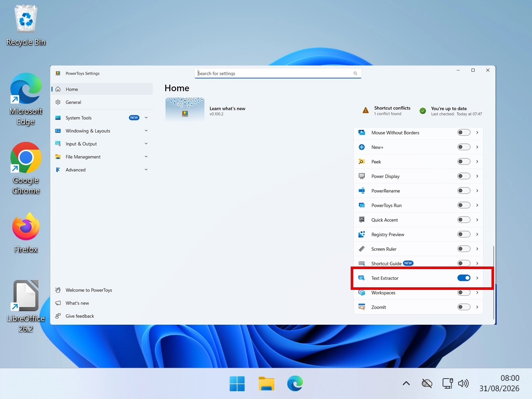Expand the Advanced section chevron
532x399 pixels.
[146, 170]
